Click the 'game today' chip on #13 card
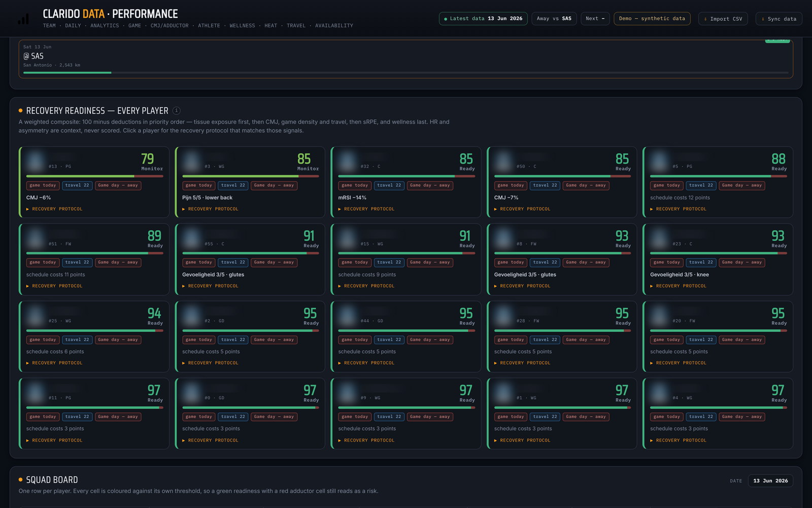Screen dimensions: 812x508 [x=43, y=185]
